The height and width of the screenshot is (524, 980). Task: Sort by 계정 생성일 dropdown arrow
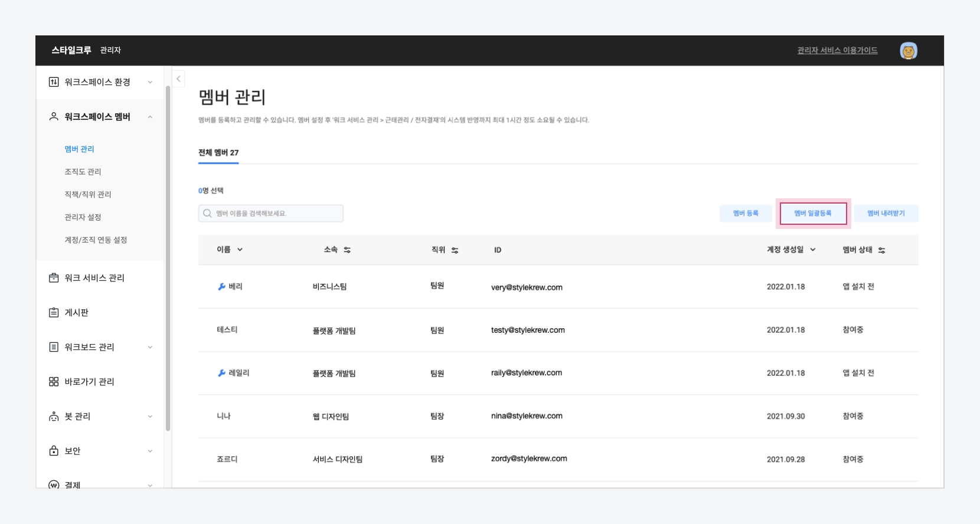tap(813, 250)
